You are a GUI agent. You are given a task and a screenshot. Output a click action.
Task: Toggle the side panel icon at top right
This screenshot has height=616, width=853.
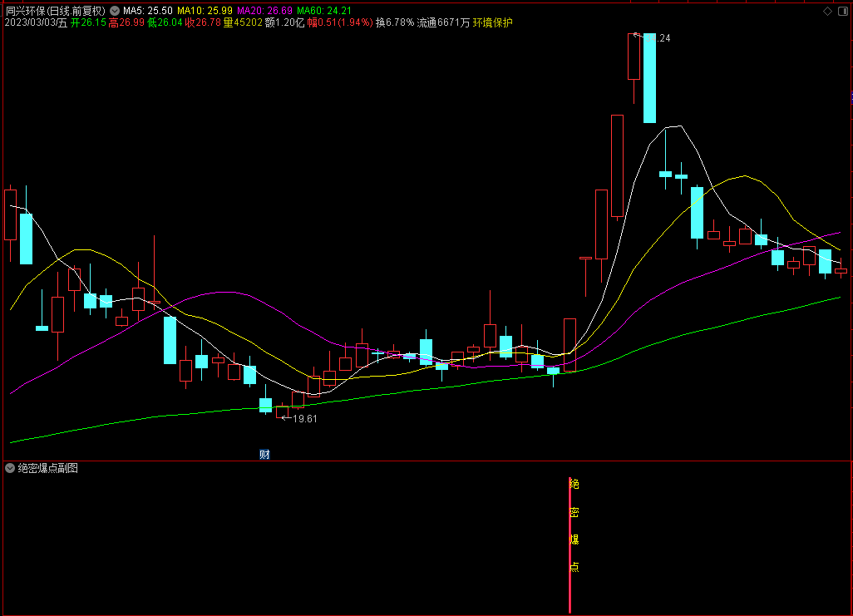(843, 11)
